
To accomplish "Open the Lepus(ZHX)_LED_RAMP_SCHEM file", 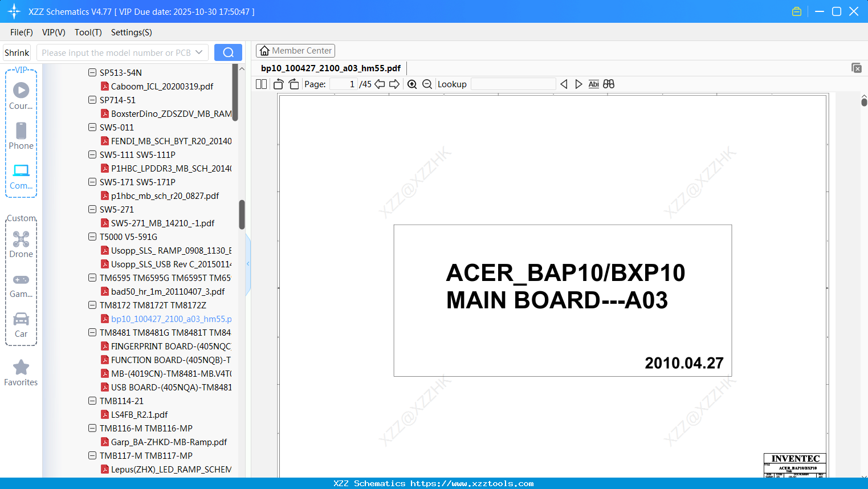I will [x=166, y=469].
